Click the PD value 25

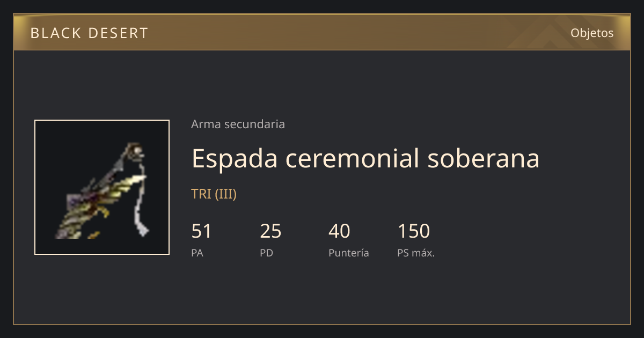click(270, 231)
